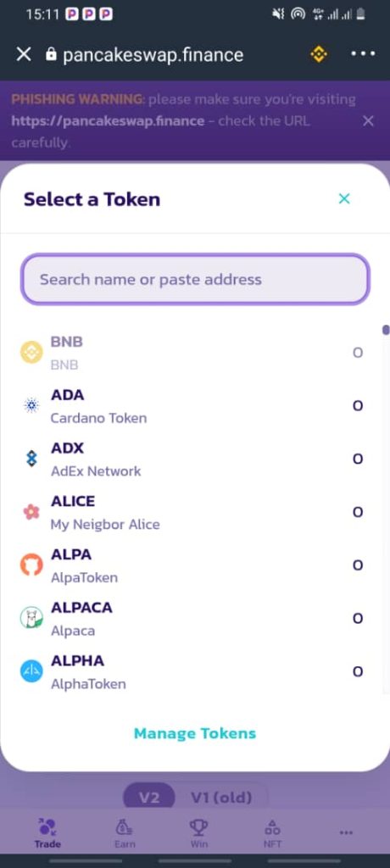This screenshot has width=390, height=868.
Task: Select the BNB coin icon
Action: point(31,353)
